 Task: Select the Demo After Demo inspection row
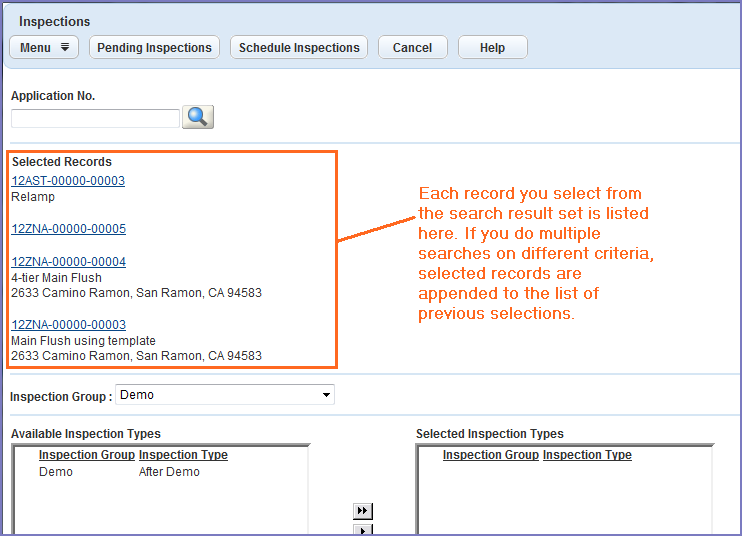point(120,472)
